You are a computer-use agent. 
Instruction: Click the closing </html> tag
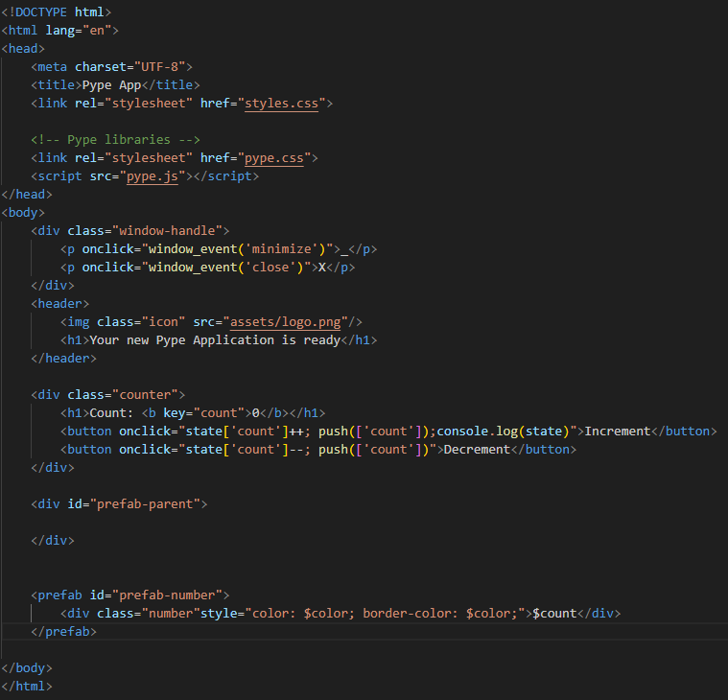click(27, 686)
